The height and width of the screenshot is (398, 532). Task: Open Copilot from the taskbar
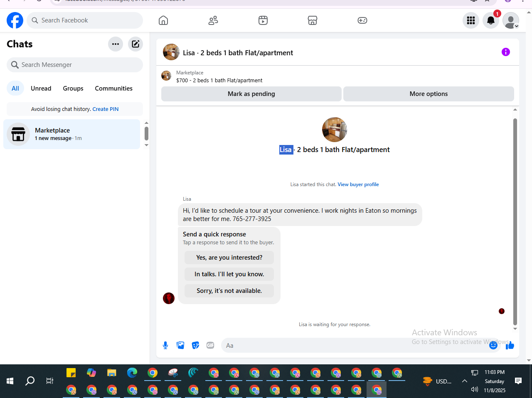[91, 373]
